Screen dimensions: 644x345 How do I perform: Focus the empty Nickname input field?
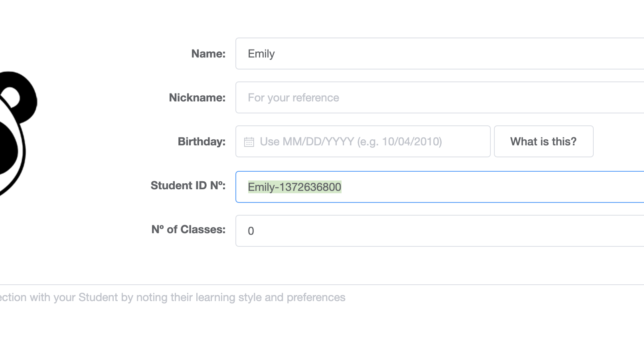coord(440,97)
